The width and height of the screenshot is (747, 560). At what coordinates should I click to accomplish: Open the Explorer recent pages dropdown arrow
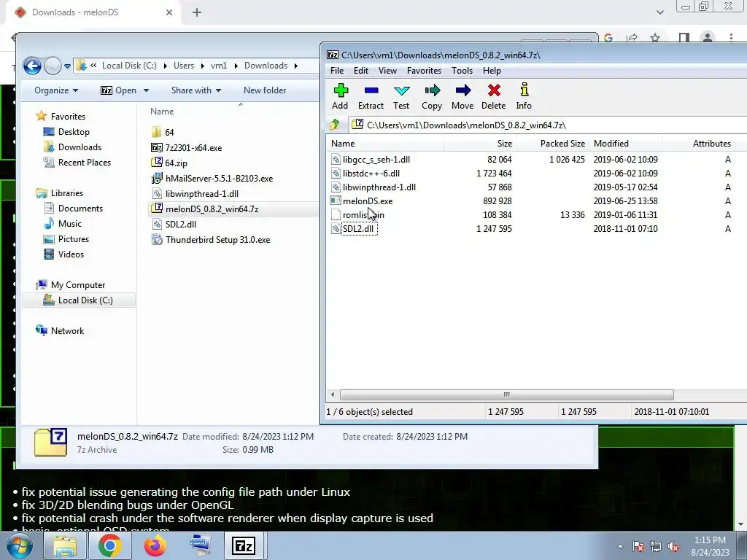(67, 66)
